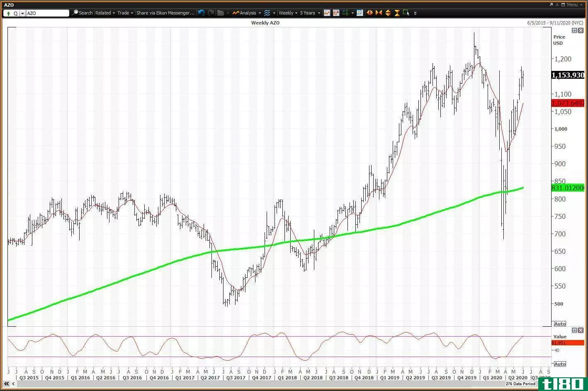Click the collapse double-chevron icon near Menu
The image size is (588, 391).
pyautogui.click(x=556, y=5)
